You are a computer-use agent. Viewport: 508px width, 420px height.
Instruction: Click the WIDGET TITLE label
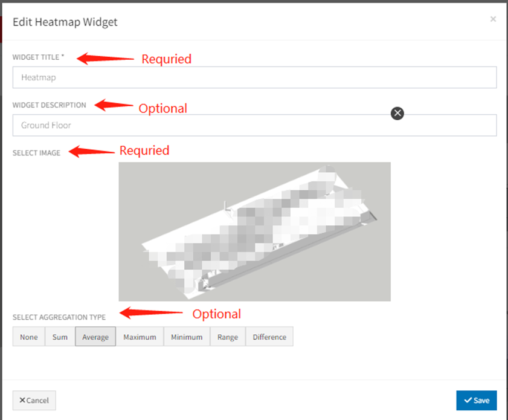coord(38,57)
